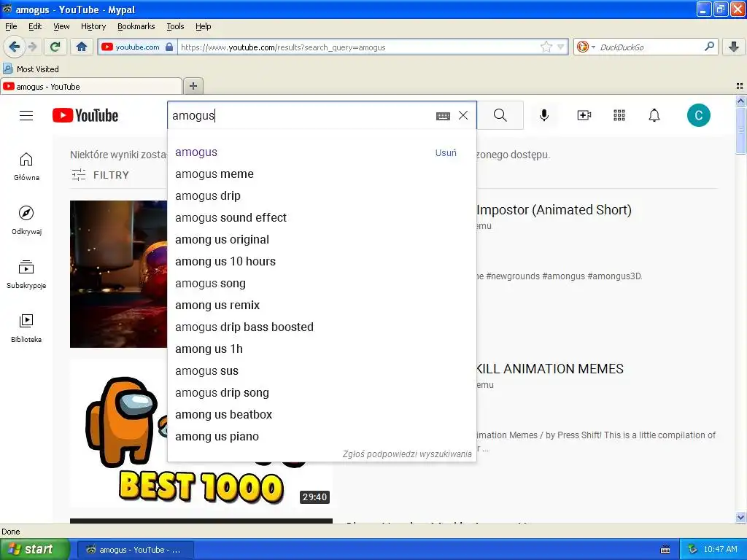Open the Tools menu
Screen dimensions: 747x560
click(x=175, y=26)
